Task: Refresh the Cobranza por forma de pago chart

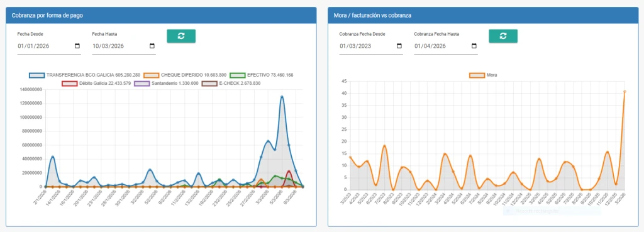Action: coord(181,36)
